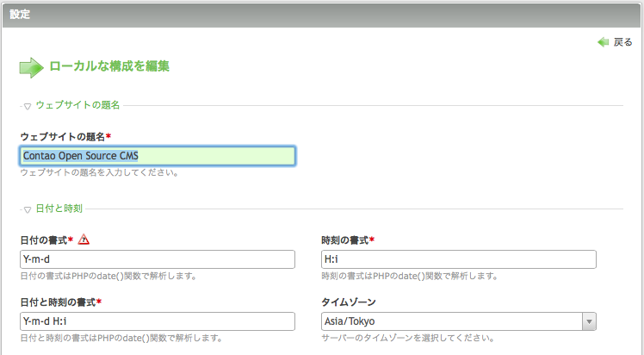Click the タイムゾーン field label

coord(349,302)
